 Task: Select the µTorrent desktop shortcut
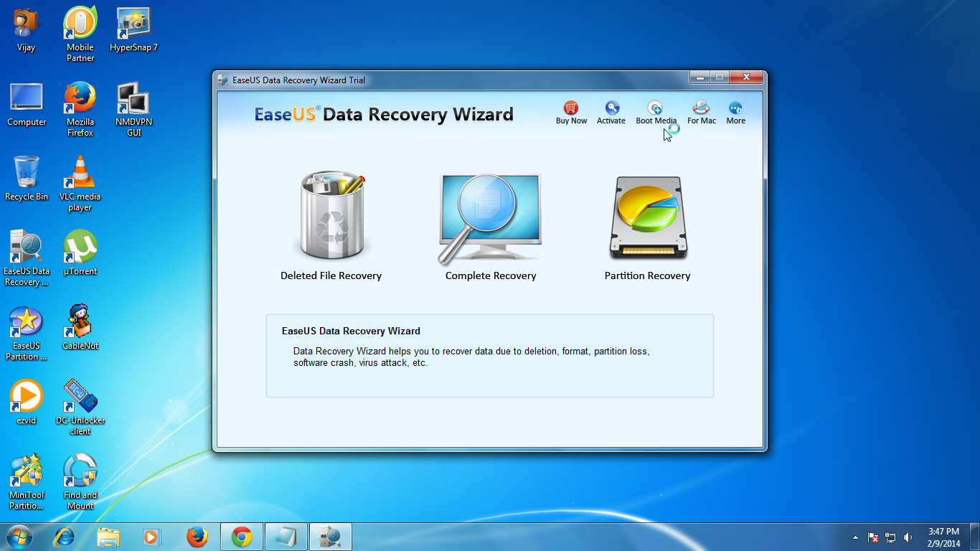pos(80,253)
